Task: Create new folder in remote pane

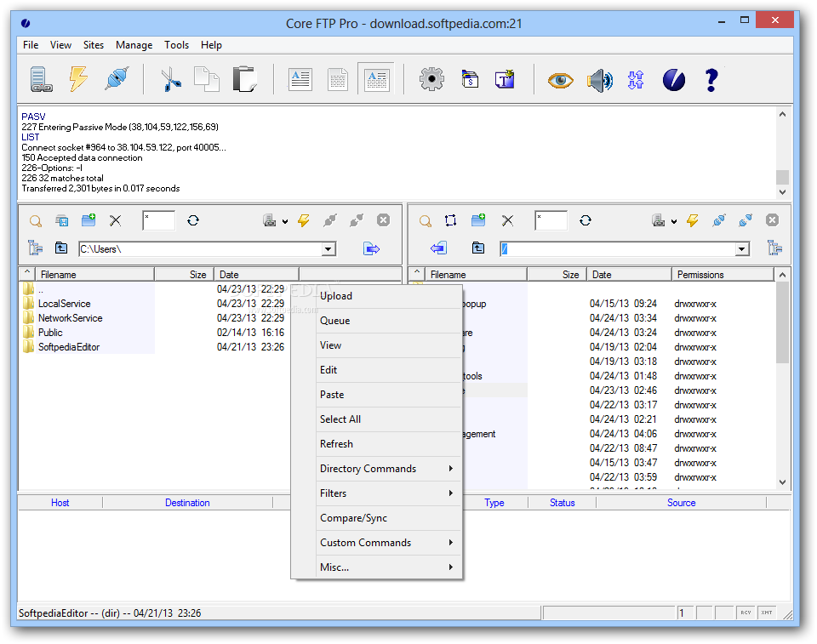Action: coord(477,219)
